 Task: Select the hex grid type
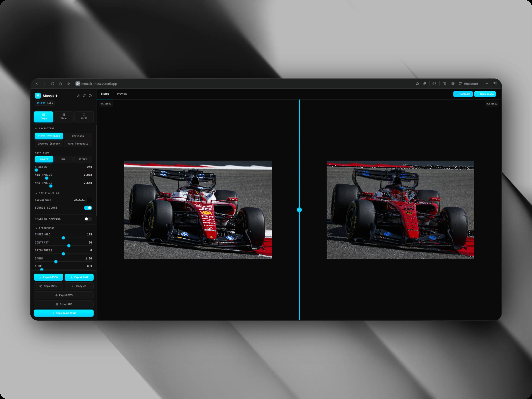point(63,159)
